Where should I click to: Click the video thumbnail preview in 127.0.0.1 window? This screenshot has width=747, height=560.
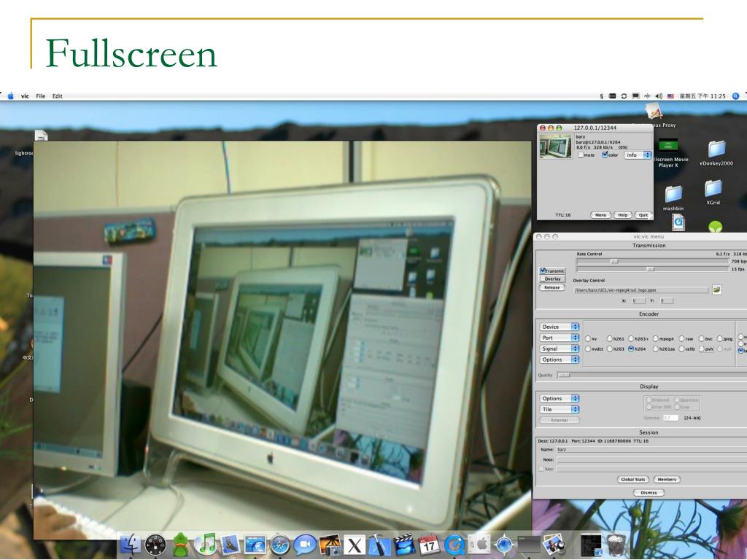pos(555,146)
